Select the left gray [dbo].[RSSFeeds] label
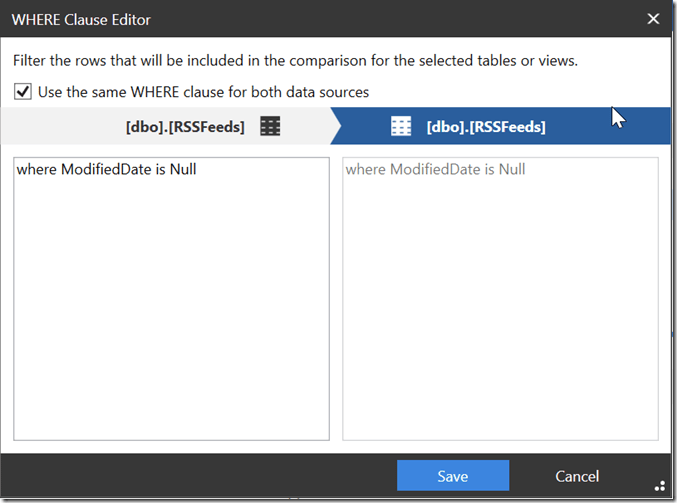Image resolution: width=677 pixels, height=503 pixels. tap(185, 127)
